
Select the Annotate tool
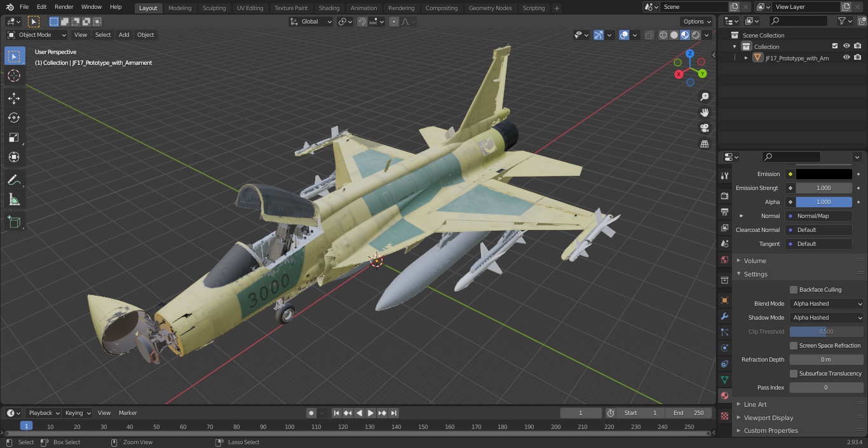(14, 180)
